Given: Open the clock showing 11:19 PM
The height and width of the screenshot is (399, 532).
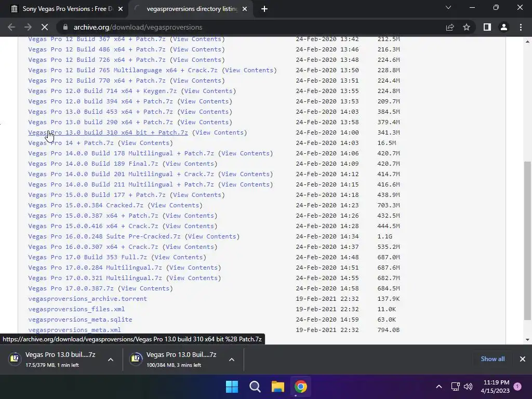Looking at the screenshot, I should point(495,387).
